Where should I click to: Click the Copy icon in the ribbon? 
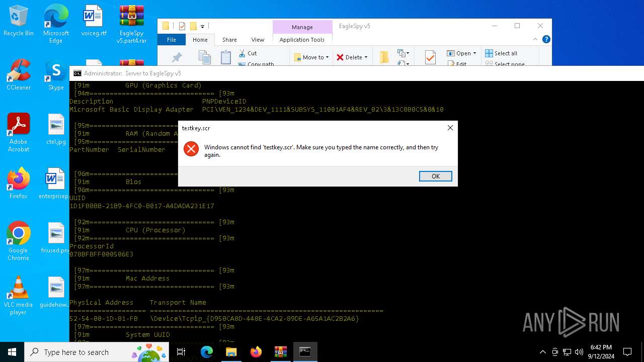coord(204,57)
